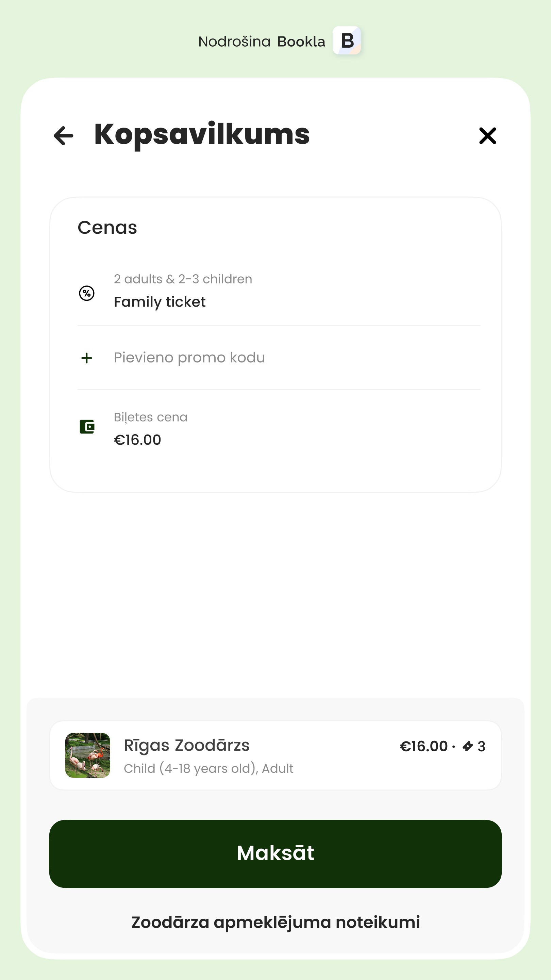Click the Bookla B logo icon
The width and height of the screenshot is (551, 980).
pyautogui.click(x=347, y=41)
